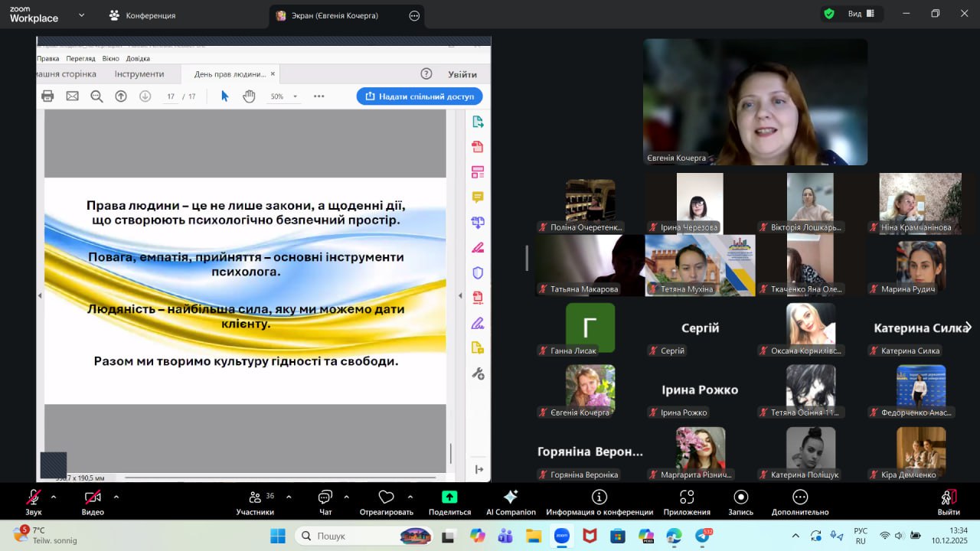Image resolution: width=980 pixels, height=551 pixels.
Task: Select the hand pan tool in PDF viewer
Action: [x=249, y=96]
